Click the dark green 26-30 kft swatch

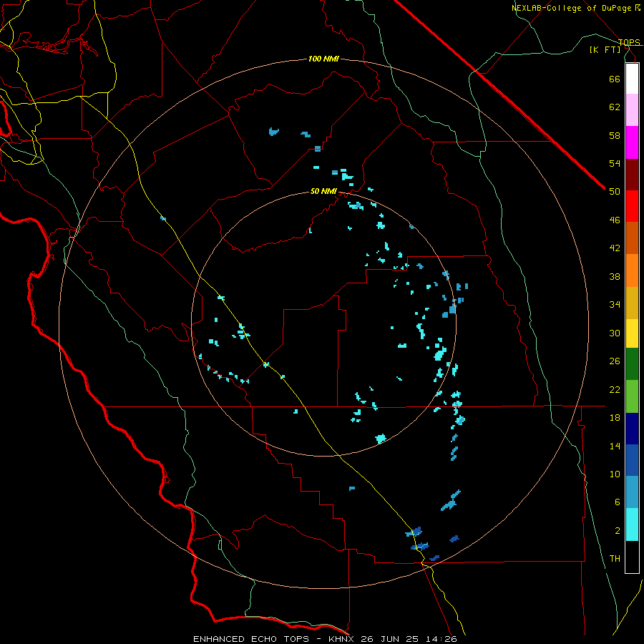click(632, 364)
